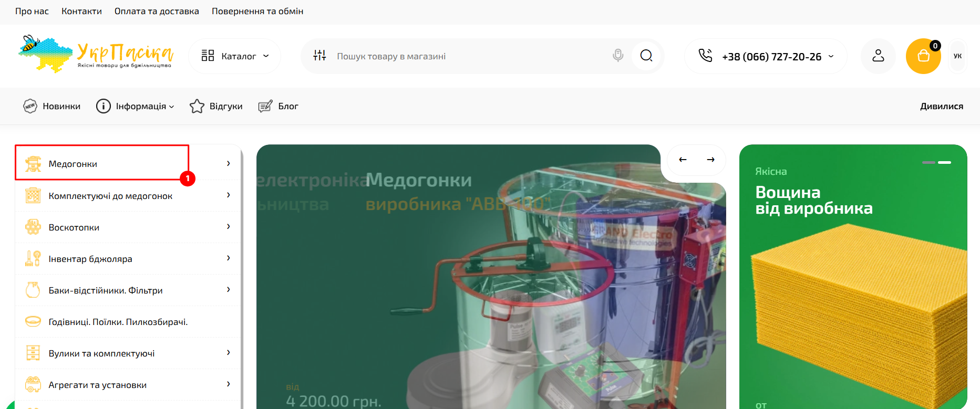Image resolution: width=980 pixels, height=409 pixels.
Task: Select Новинки in navigation bar
Action: [61, 106]
